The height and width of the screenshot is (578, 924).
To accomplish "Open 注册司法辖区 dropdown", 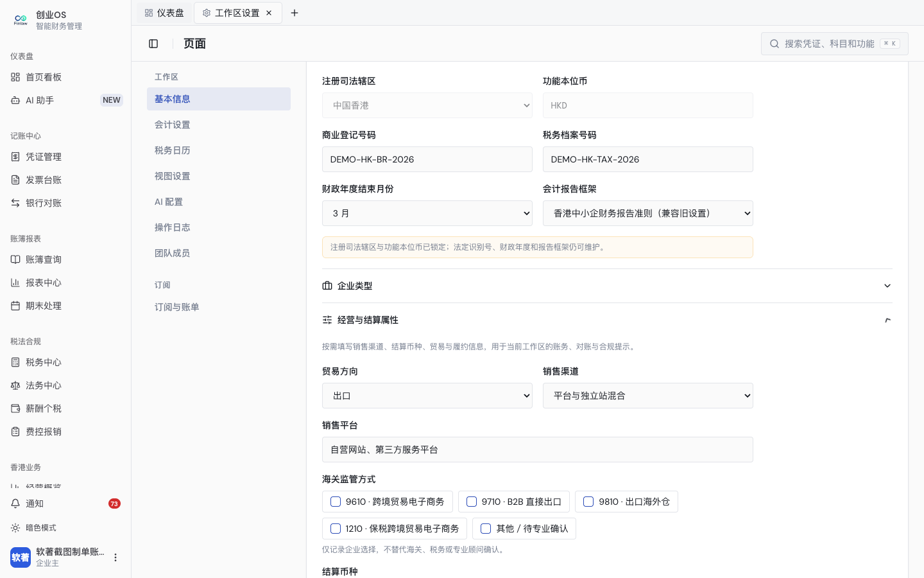I will click(427, 105).
